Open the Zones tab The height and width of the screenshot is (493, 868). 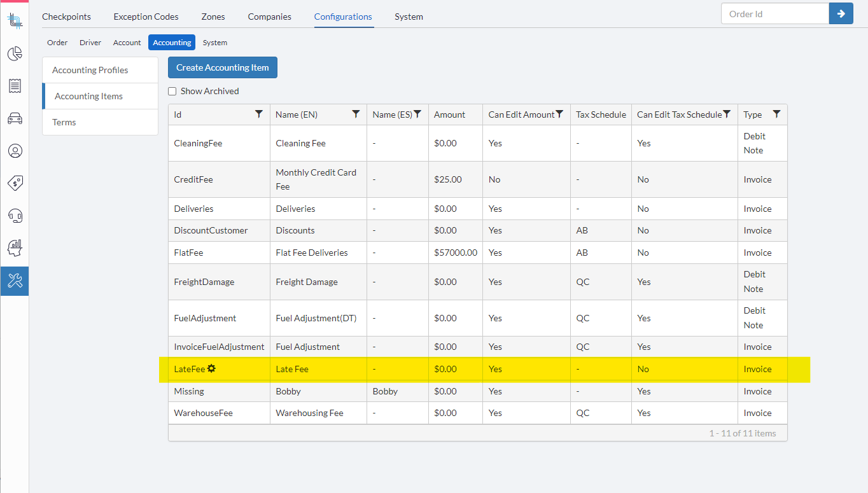tap(213, 17)
